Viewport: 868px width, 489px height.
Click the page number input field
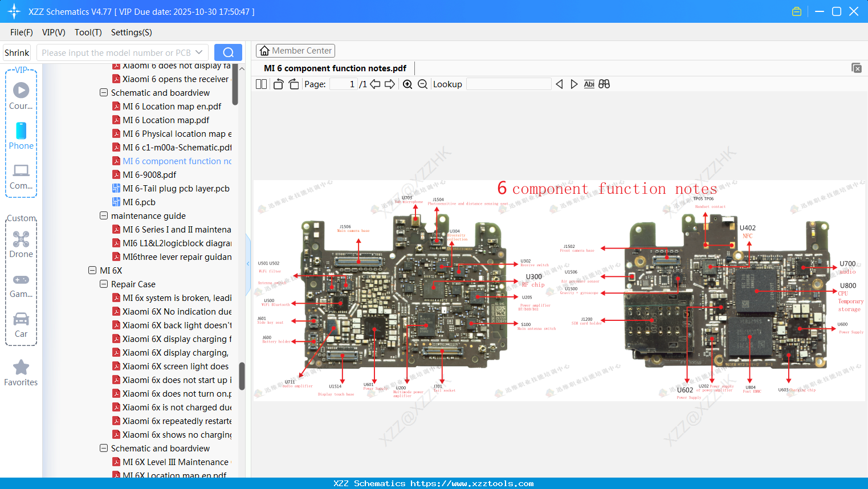point(344,84)
